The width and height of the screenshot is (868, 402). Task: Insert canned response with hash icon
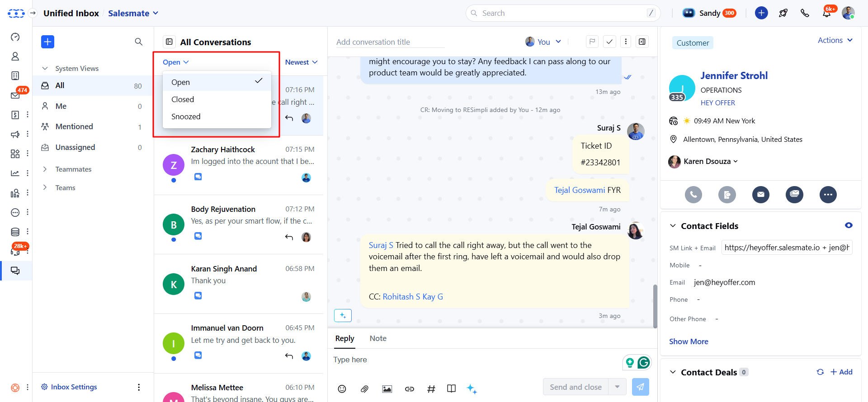431,389
